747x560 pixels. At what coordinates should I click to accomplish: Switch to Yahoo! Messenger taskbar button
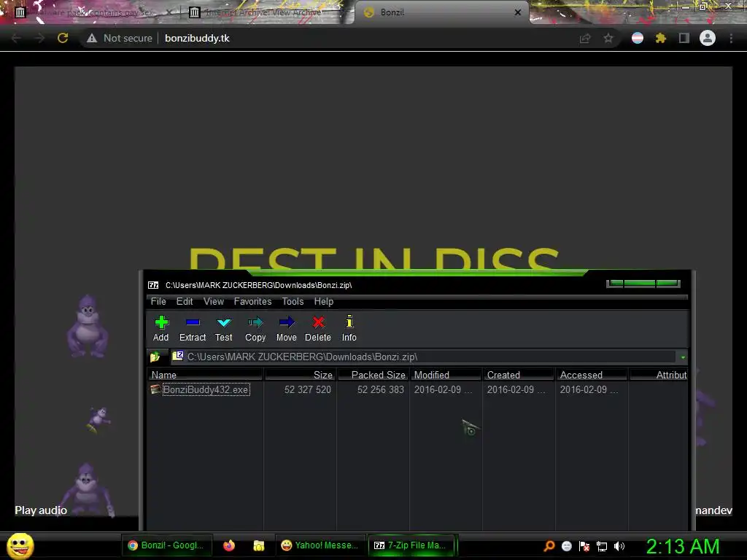click(x=320, y=545)
